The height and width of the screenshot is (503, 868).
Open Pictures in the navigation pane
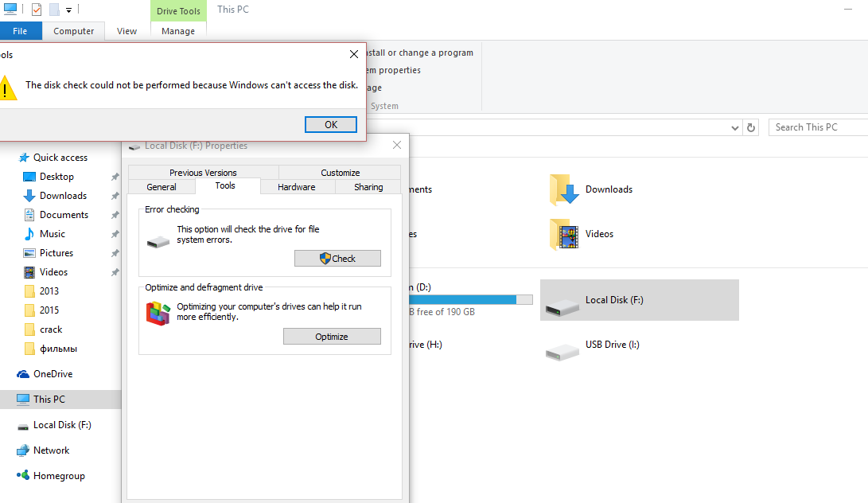point(56,253)
